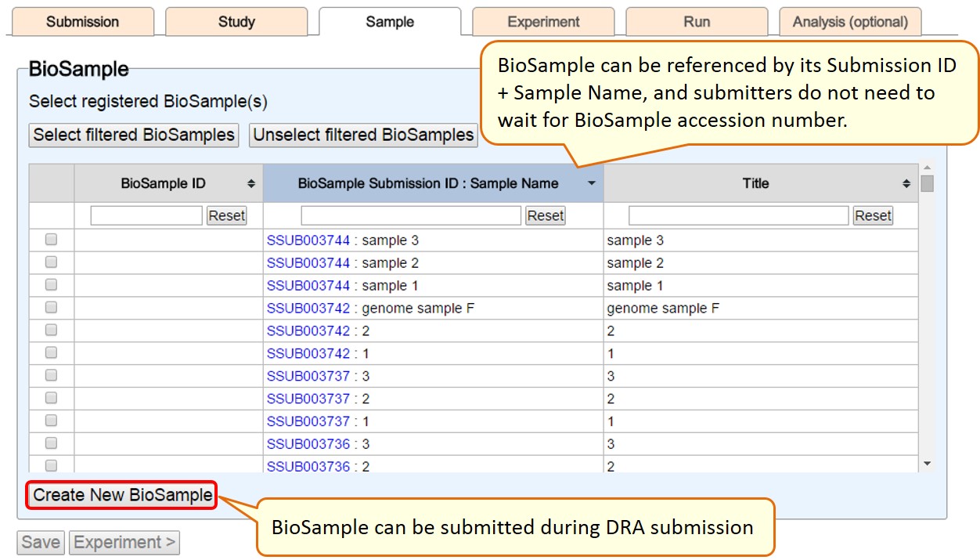Go to the Run tab
The height and width of the screenshot is (560, 980).
coord(697,22)
